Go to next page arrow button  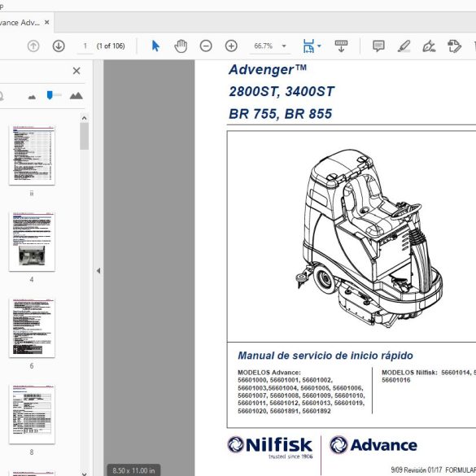pos(59,46)
